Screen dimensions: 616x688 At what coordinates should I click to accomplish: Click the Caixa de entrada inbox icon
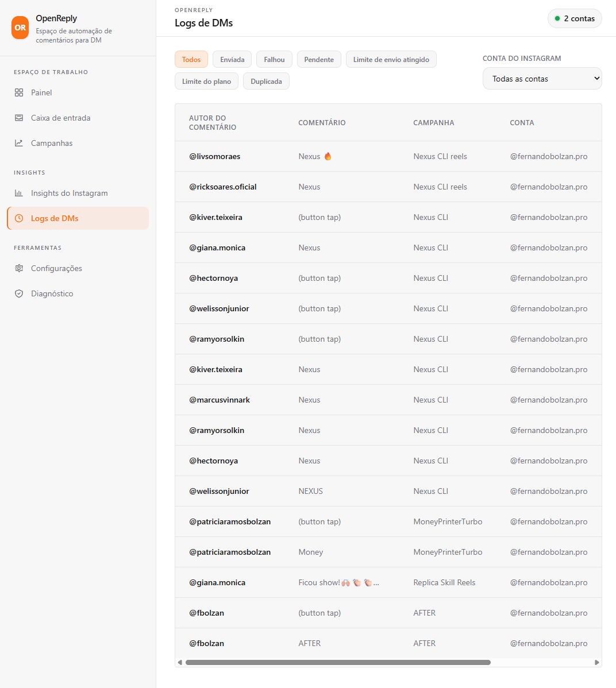coord(19,118)
